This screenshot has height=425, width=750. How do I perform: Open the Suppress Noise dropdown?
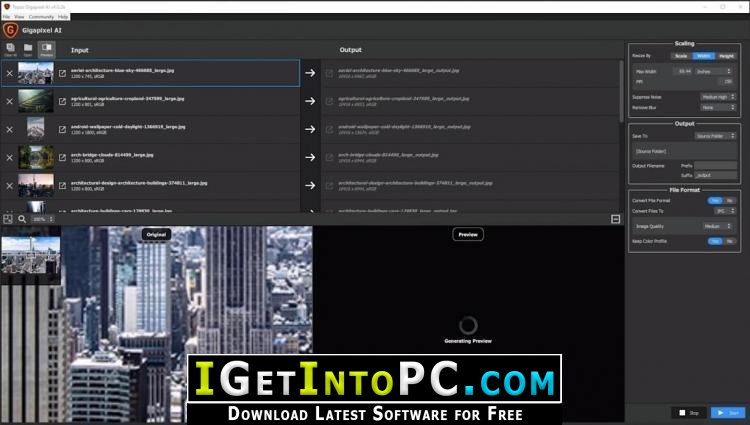pyautogui.click(x=718, y=97)
